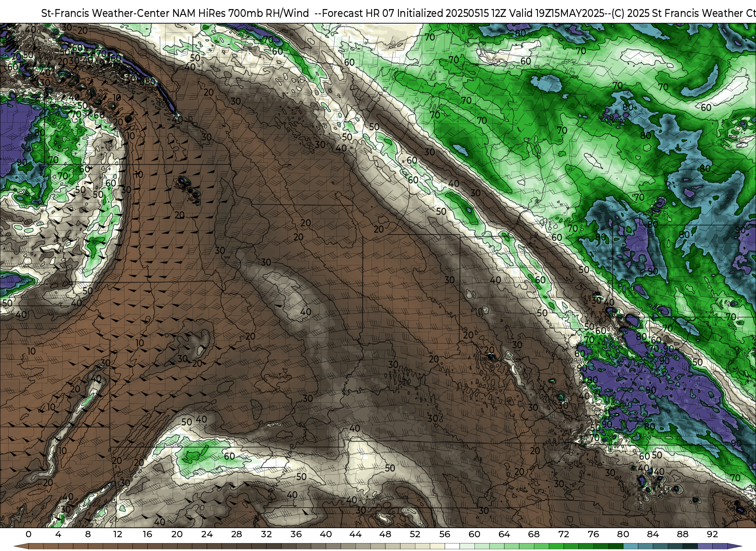
Task: Click the colorbar tick label '24'
Action: pos(207,534)
